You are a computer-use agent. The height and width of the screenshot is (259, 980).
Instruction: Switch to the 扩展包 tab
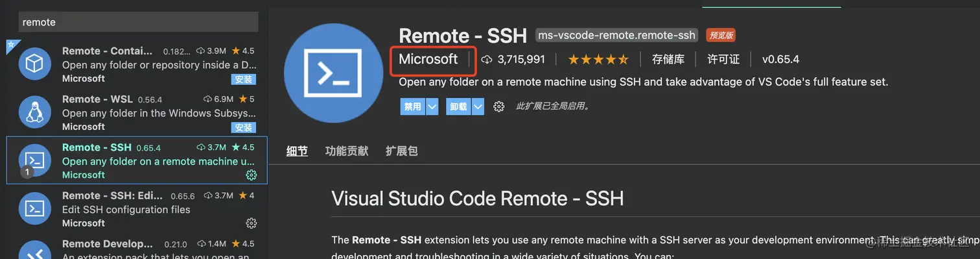(x=402, y=151)
